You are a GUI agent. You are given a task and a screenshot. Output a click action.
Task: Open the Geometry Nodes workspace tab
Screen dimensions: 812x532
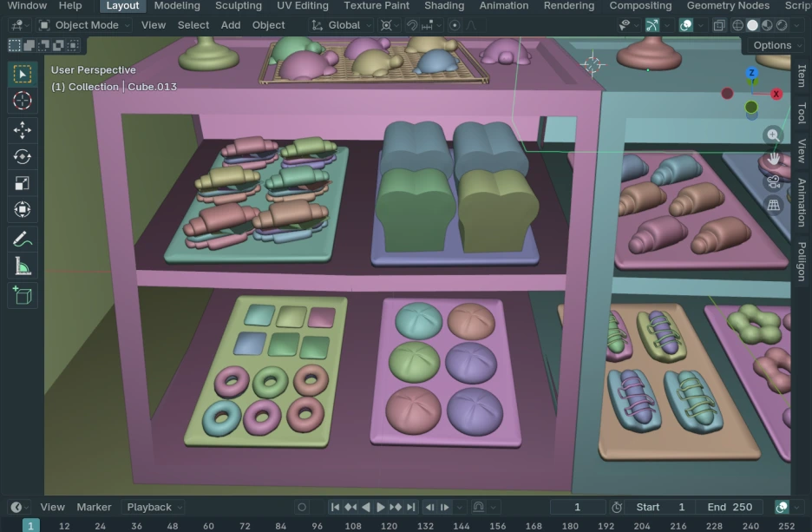pyautogui.click(x=728, y=6)
